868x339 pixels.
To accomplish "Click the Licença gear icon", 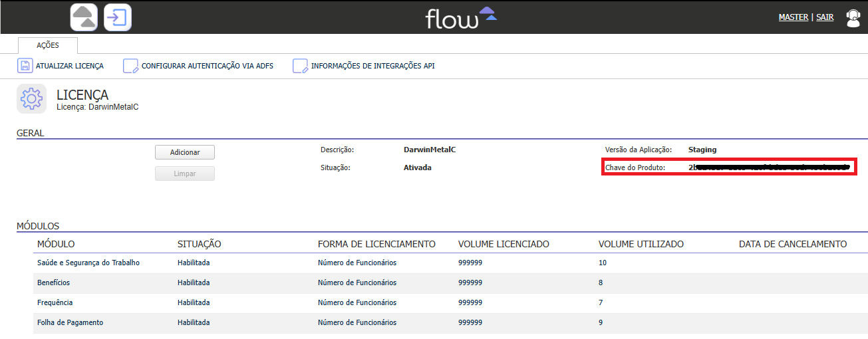I will point(31,98).
